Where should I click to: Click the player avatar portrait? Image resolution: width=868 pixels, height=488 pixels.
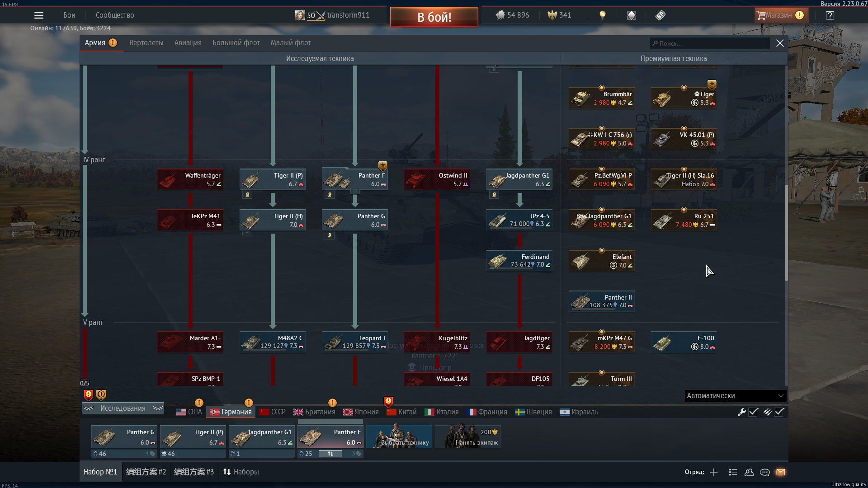[x=300, y=15]
